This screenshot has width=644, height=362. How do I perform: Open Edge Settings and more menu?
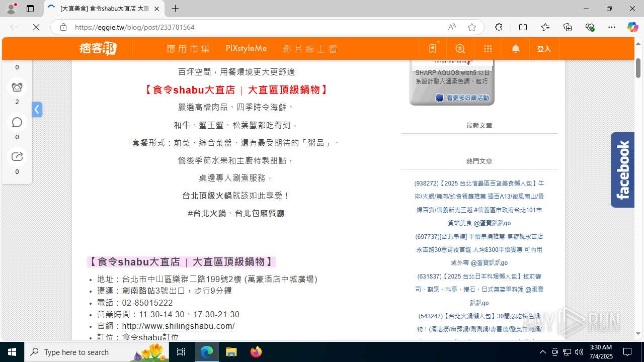pos(612,27)
